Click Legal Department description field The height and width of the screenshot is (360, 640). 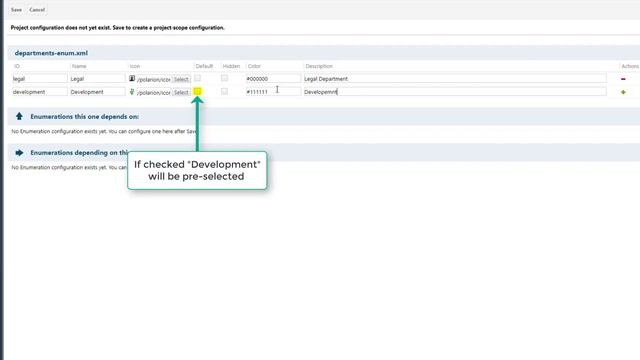[455, 78]
